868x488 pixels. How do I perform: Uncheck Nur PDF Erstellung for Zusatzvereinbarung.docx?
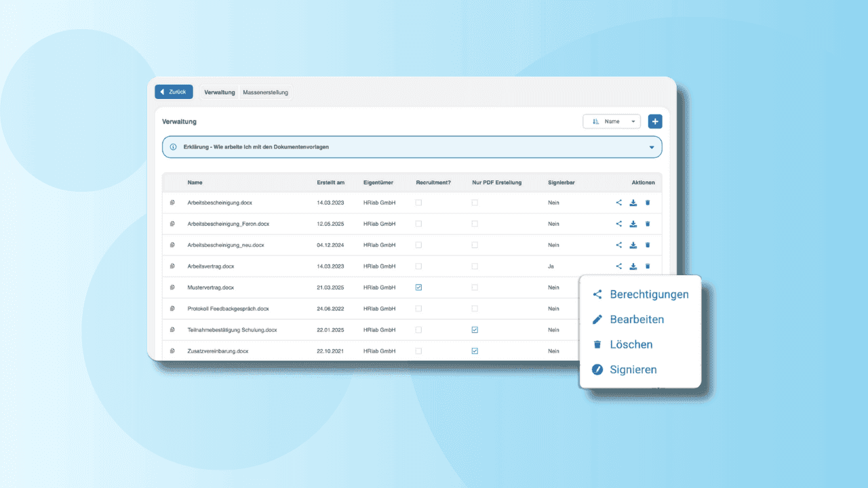point(475,351)
